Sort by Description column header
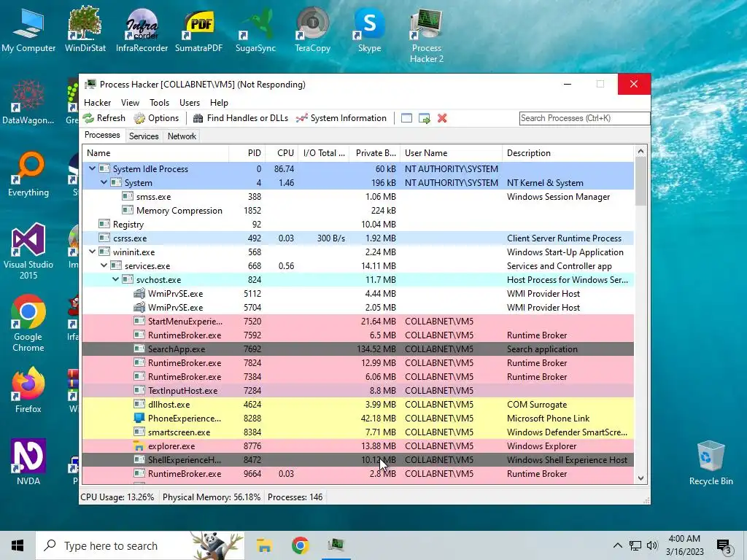This screenshot has width=747, height=560. click(568, 153)
